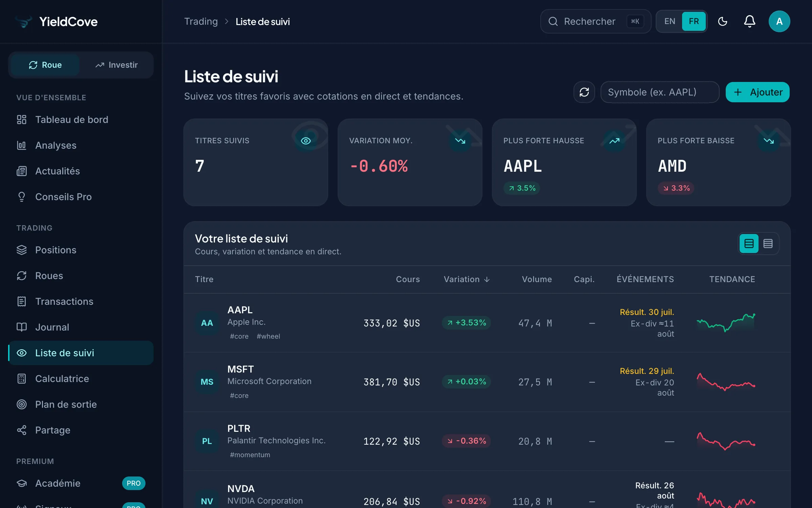
Task: Click the PLTR trend sparkline
Action: coord(726,441)
